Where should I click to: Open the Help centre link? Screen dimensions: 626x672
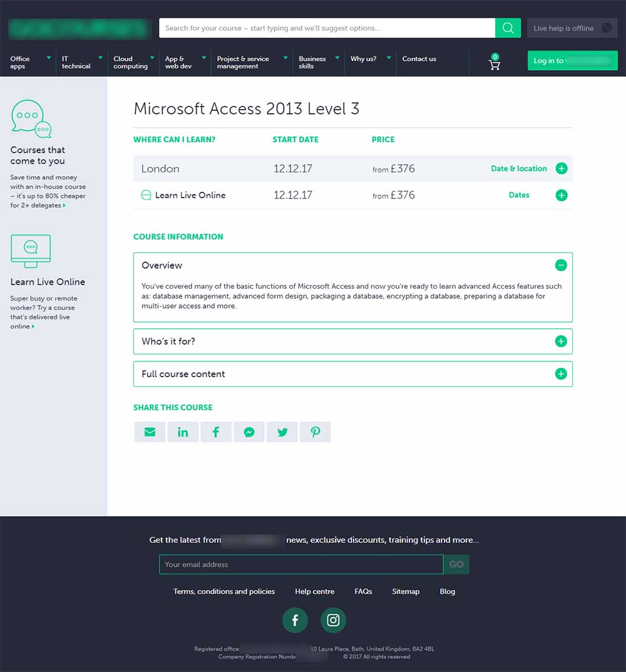pyautogui.click(x=314, y=591)
